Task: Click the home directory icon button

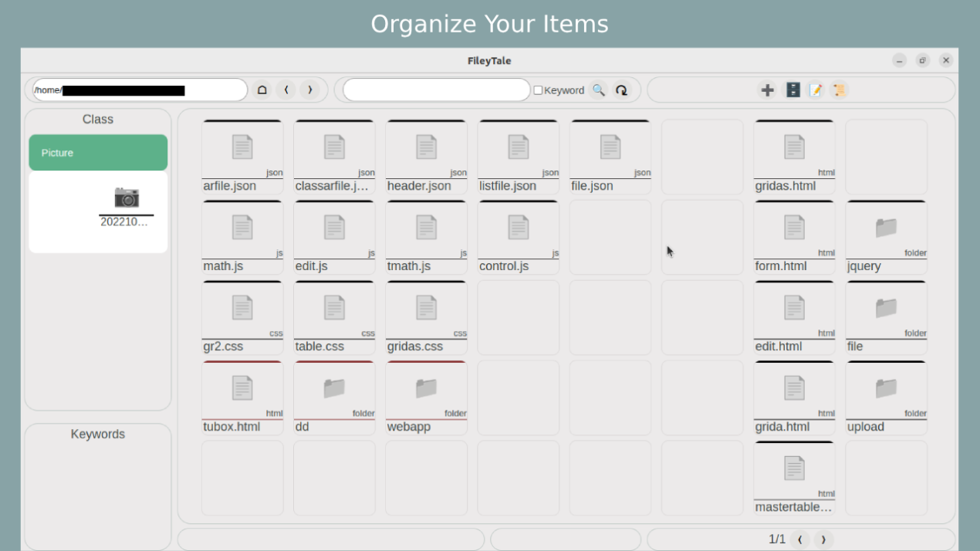Action: [262, 90]
